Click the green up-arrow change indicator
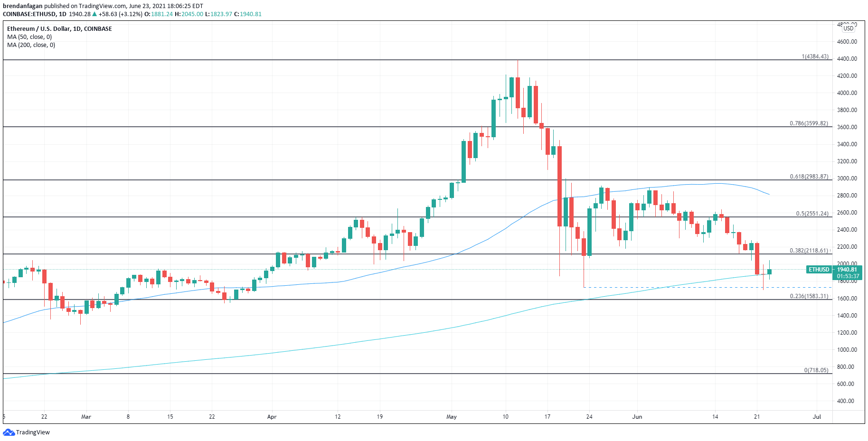Viewport: 868px width, 441px height. point(94,14)
